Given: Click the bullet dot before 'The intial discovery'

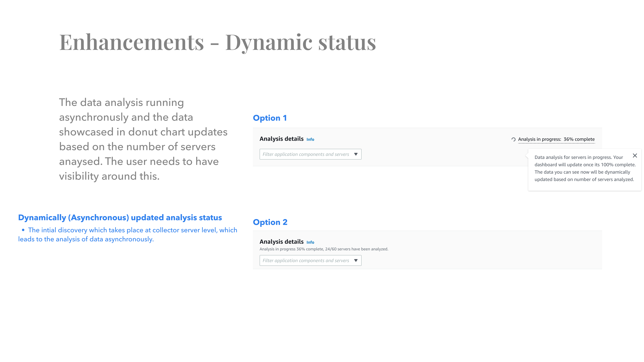Looking at the screenshot, I should coord(23,230).
